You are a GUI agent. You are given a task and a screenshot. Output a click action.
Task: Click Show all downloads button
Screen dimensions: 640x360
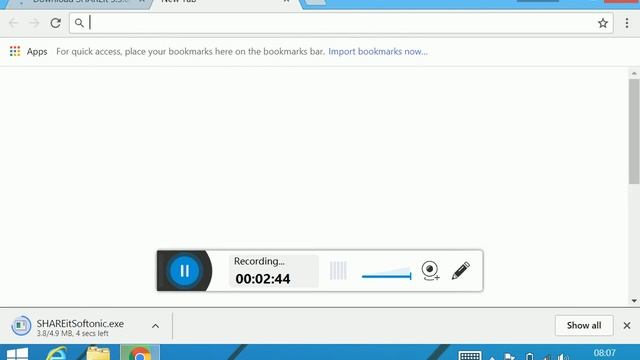pyautogui.click(x=584, y=325)
